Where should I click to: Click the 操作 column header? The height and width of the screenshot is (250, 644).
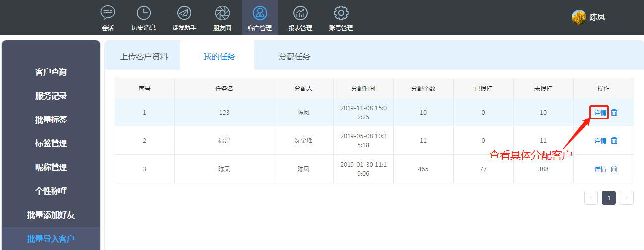[x=603, y=88]
